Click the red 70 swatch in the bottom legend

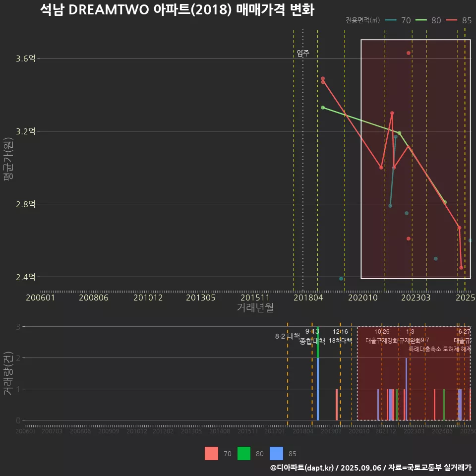(x=211, y=454)
